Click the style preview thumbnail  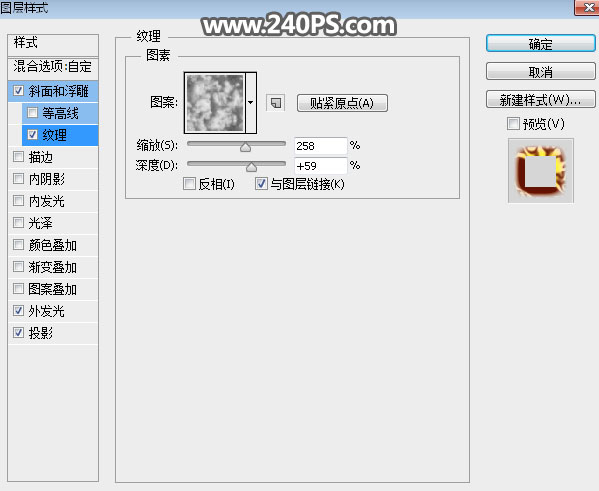click(x=541, y=170)
